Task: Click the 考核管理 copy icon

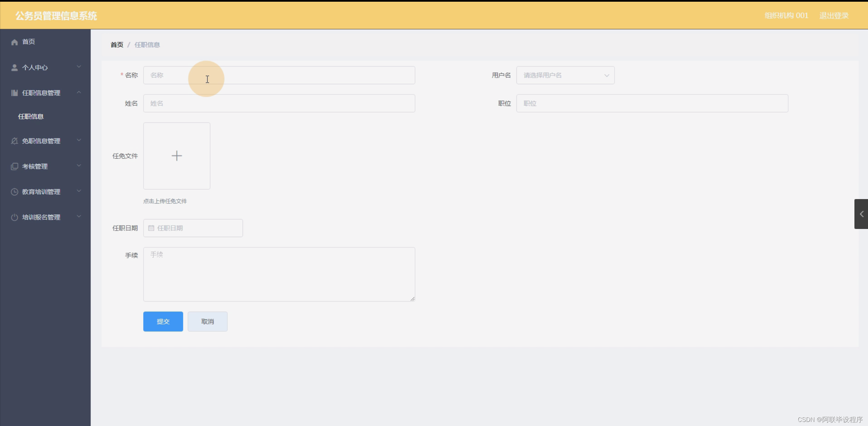Action: pyautogui.click(x=14, y=166)
